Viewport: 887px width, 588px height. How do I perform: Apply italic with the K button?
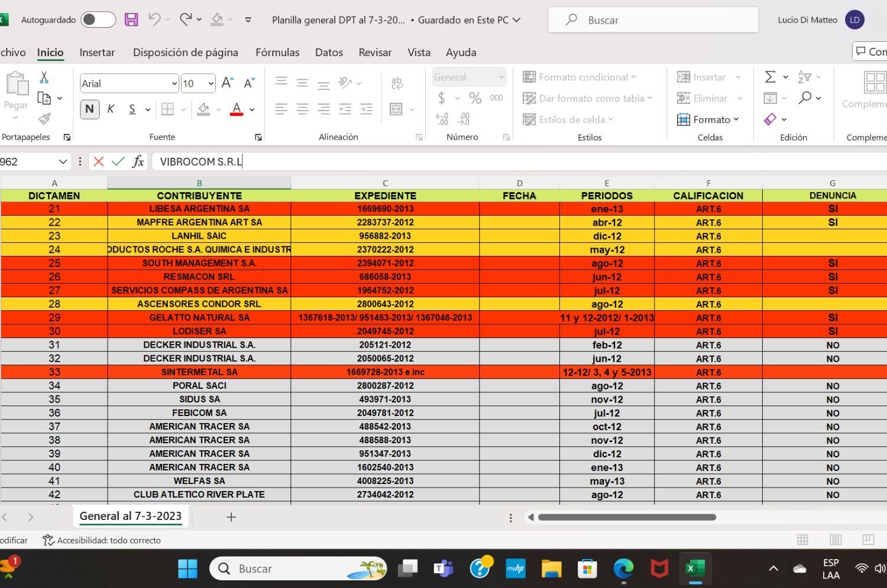point(111,109)
